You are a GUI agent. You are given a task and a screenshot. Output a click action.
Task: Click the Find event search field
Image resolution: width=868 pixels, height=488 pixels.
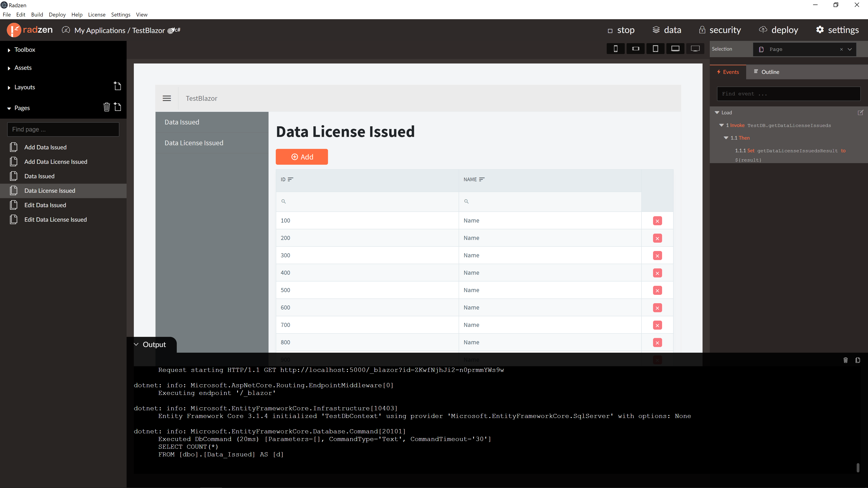(788, 94)
